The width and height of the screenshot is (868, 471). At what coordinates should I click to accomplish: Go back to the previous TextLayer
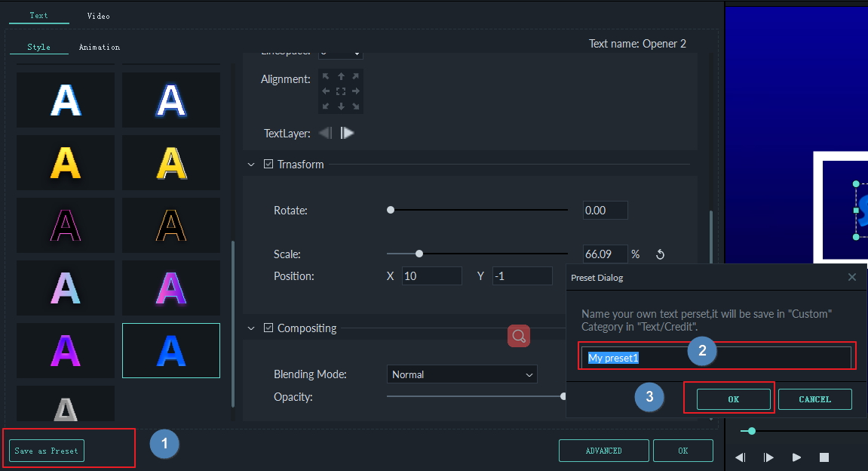(x=326, y=133)
